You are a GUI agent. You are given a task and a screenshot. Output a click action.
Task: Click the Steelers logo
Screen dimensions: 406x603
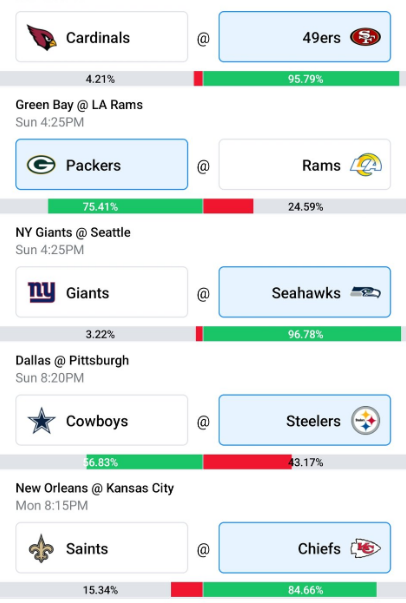(365, 421)
